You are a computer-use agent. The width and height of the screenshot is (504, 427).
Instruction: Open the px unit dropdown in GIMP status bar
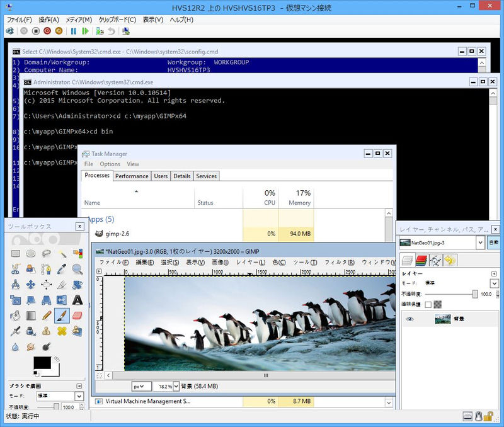point(141,386)
